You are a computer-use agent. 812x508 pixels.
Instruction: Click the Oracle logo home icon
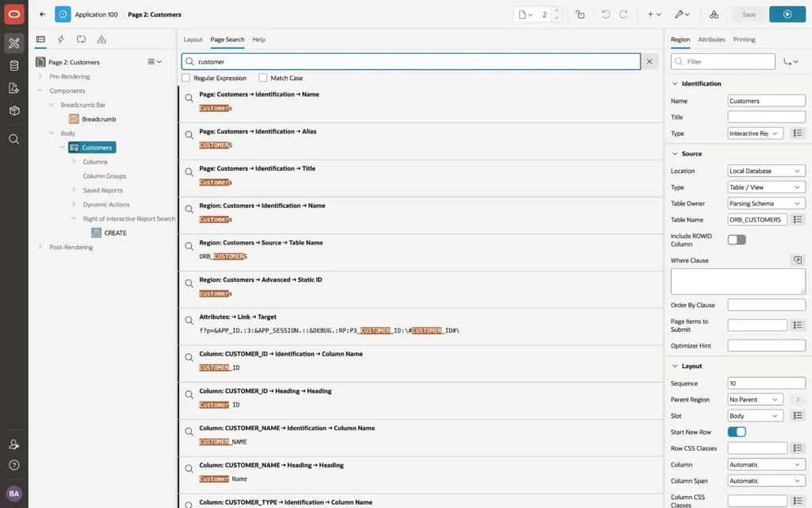tap(14, 14)
